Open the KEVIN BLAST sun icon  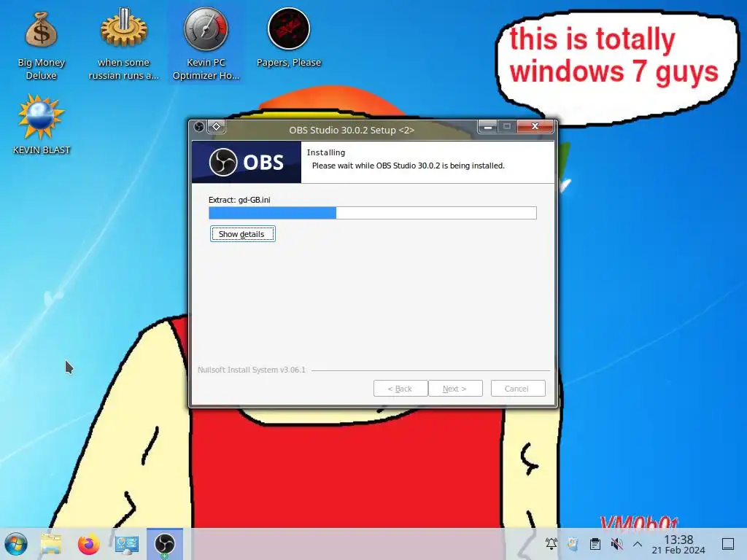coord(41,125)
